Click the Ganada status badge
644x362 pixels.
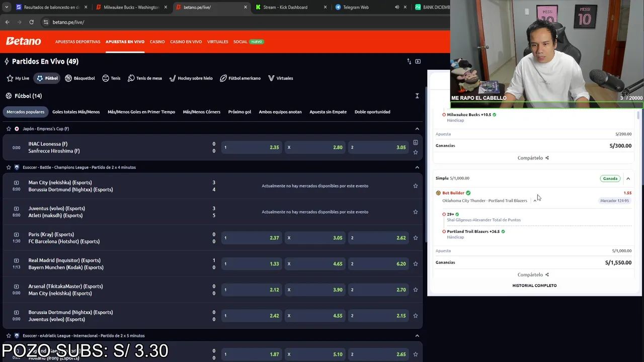[x=610, y=178]
